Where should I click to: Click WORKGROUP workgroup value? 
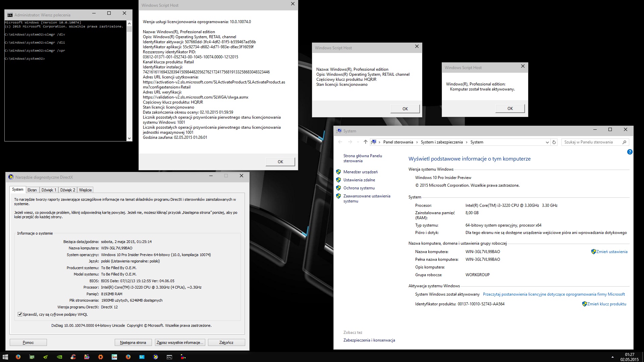[x=477, y=275]
